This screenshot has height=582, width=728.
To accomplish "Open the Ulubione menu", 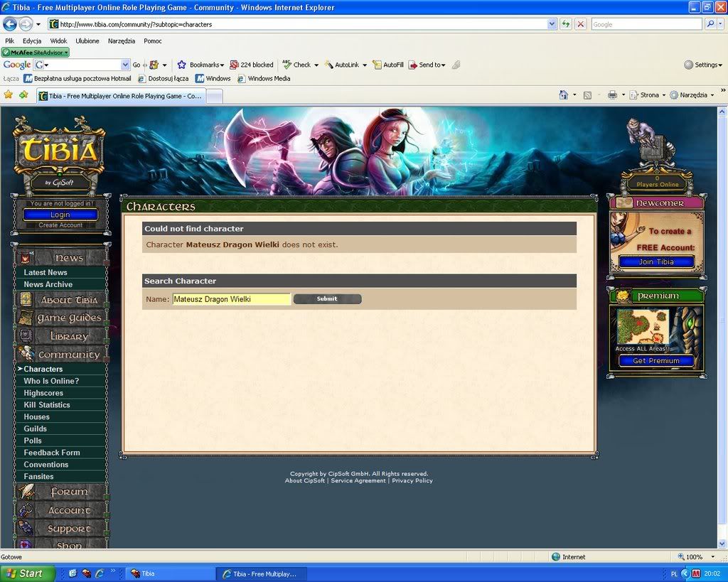I will [x=87, y=41].
